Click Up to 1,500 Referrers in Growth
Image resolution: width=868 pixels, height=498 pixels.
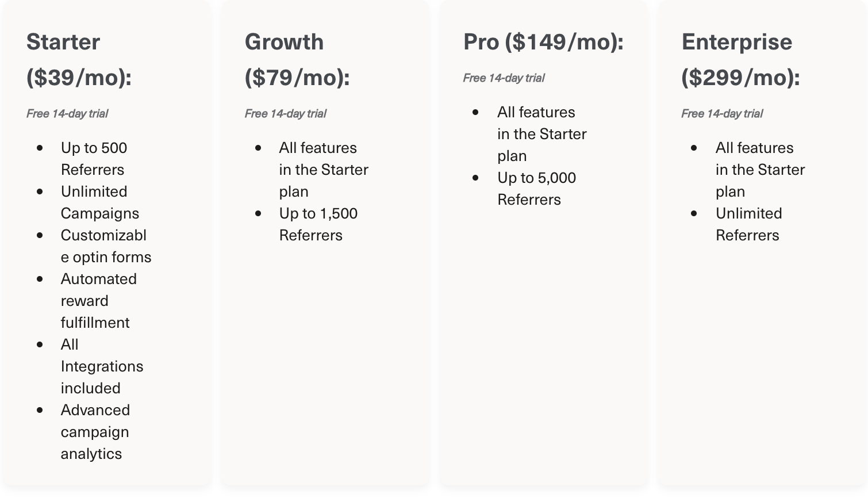tap(318, 224)
